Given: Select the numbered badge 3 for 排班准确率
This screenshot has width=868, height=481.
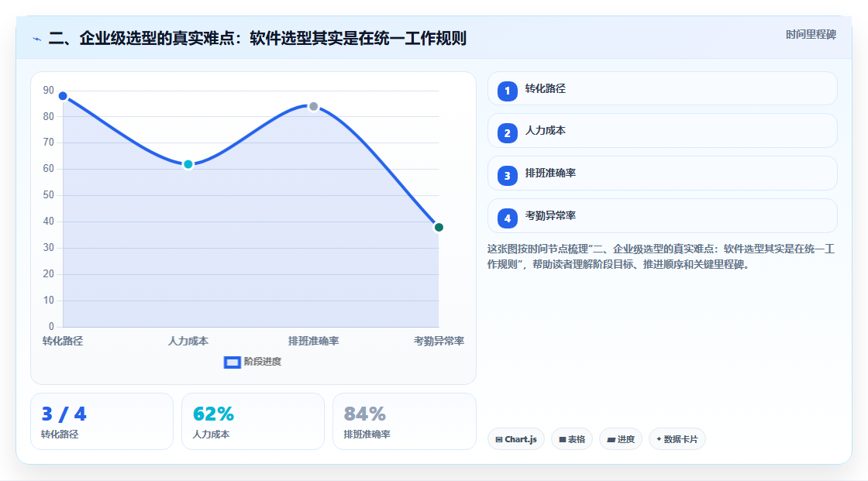Looking at the screenshot, I should 507,176.
